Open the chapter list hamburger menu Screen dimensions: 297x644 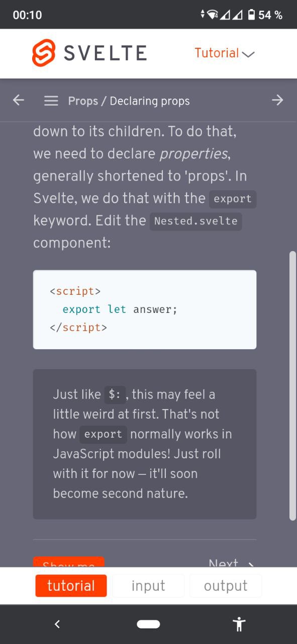51,101
